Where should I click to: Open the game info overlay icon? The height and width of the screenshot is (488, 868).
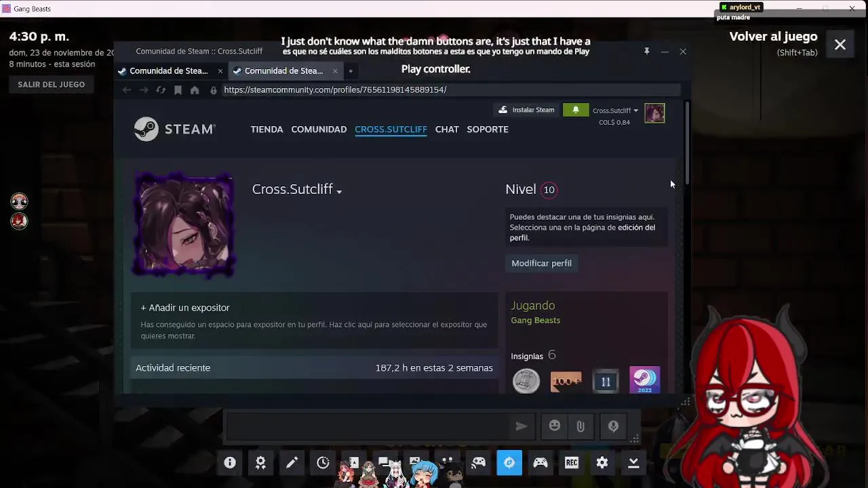pyautogui.click(x=230, y=462)
